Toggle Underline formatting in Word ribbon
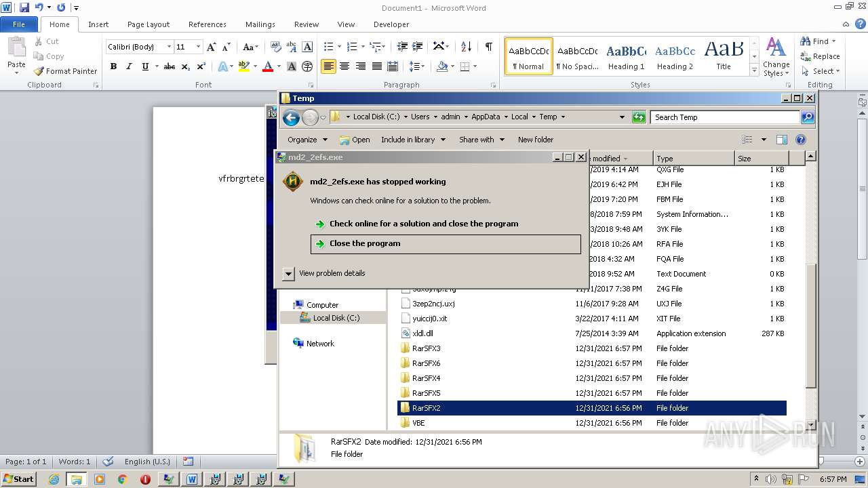Screen dimensions: 868x488 click(x=145, y=66)
